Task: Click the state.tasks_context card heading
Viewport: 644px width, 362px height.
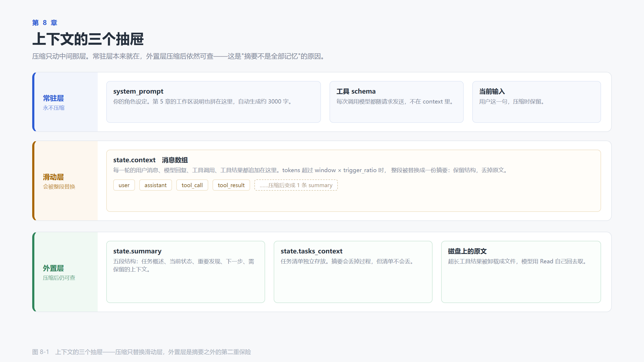Action: [x=312, y=251]
